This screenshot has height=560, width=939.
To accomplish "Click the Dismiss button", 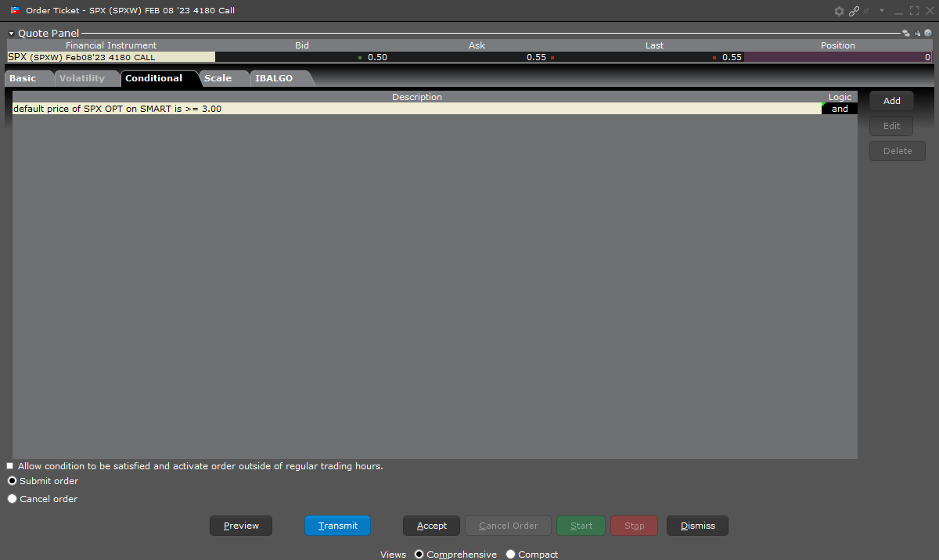I will point(698,526).
